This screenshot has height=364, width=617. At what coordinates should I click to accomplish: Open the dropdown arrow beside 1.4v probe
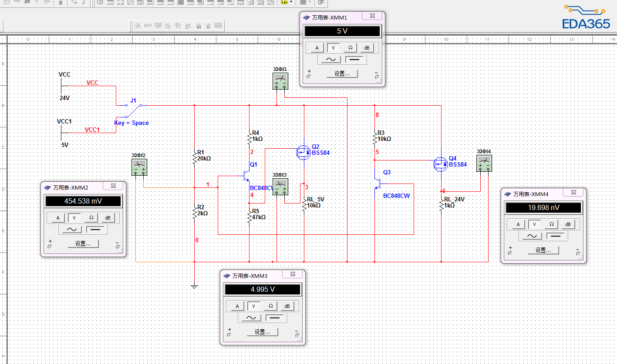click(291, 3)
